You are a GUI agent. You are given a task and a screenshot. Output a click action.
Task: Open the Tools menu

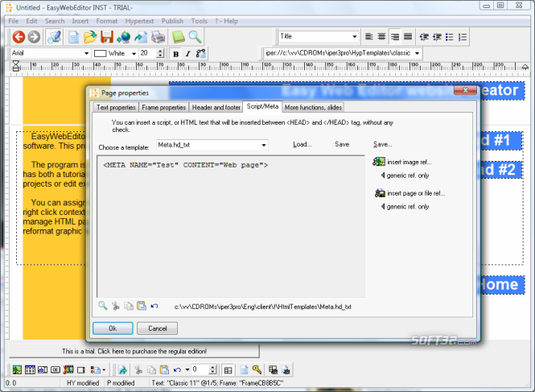point(200,21)
